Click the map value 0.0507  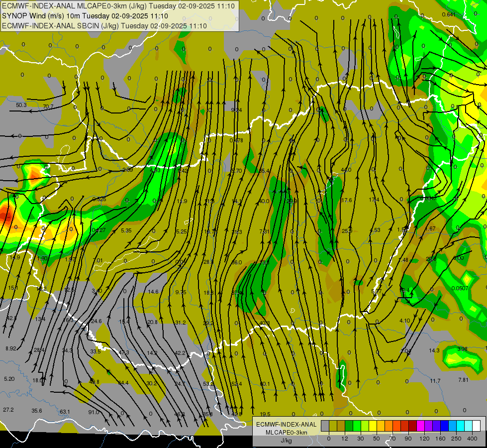click(460, 289)
